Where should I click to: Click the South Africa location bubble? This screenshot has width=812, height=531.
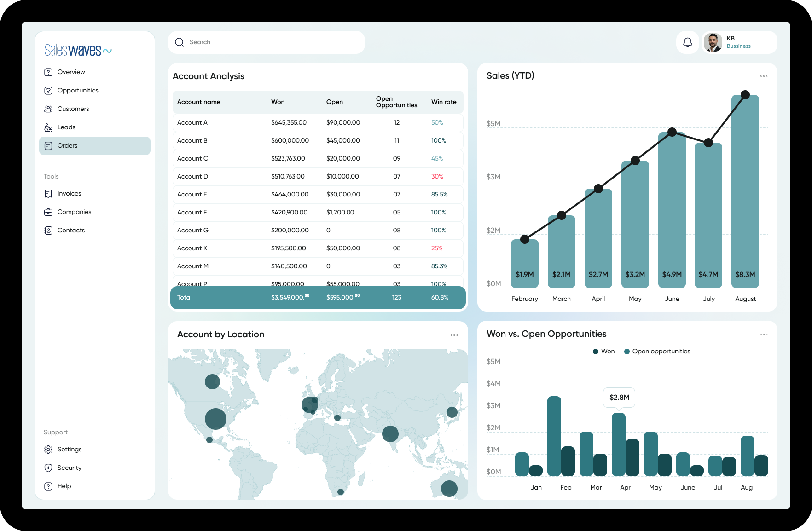coord(341,492)
